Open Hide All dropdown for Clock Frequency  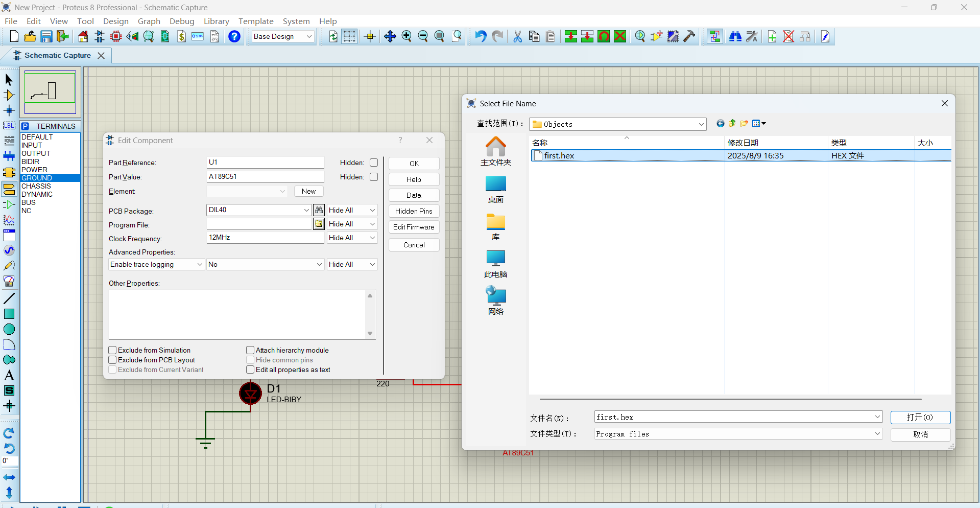tap(352, 238)
